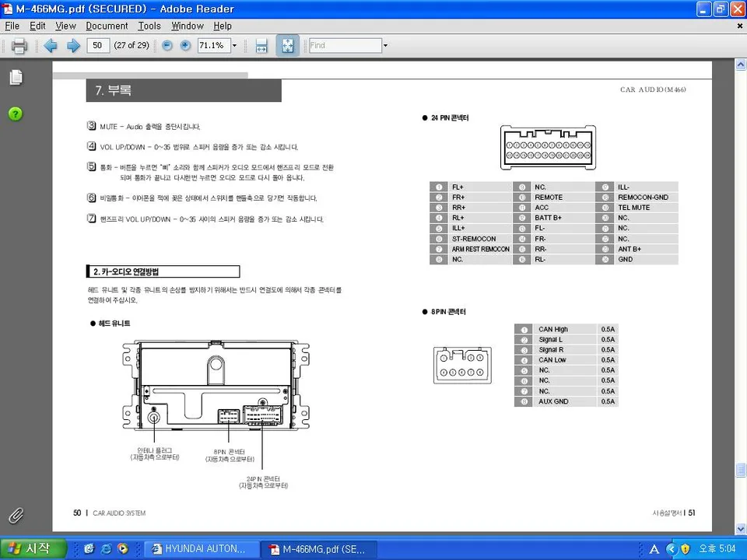
Task: Open the File menu
Action: [12, 26]
